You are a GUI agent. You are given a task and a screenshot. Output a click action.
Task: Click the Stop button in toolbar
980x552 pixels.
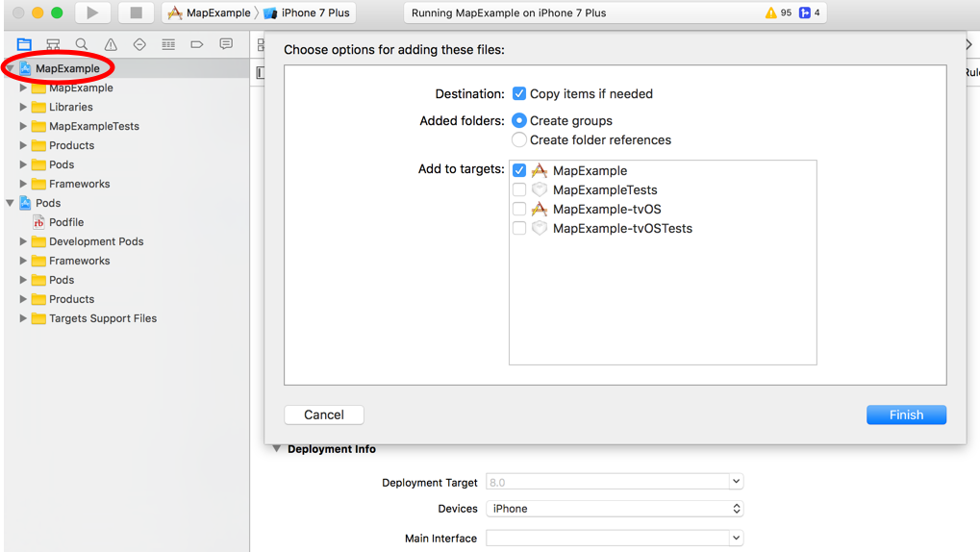point(136,13)
